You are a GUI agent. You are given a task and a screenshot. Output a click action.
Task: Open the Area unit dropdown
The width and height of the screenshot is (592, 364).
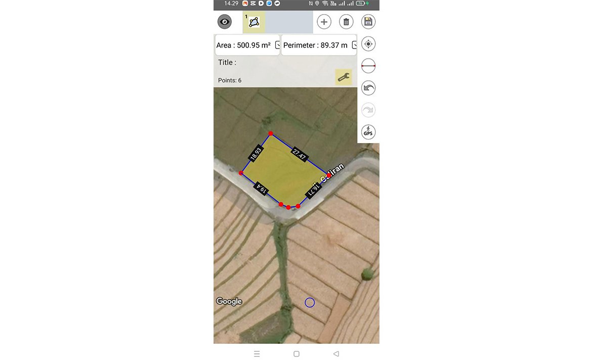point(277,45)
